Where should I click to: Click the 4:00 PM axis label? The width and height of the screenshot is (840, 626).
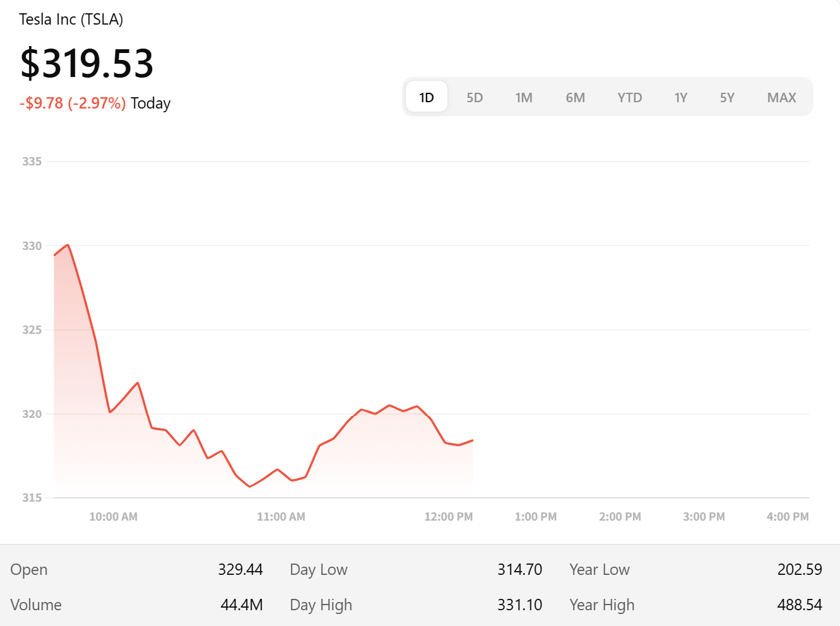[788, 517]
